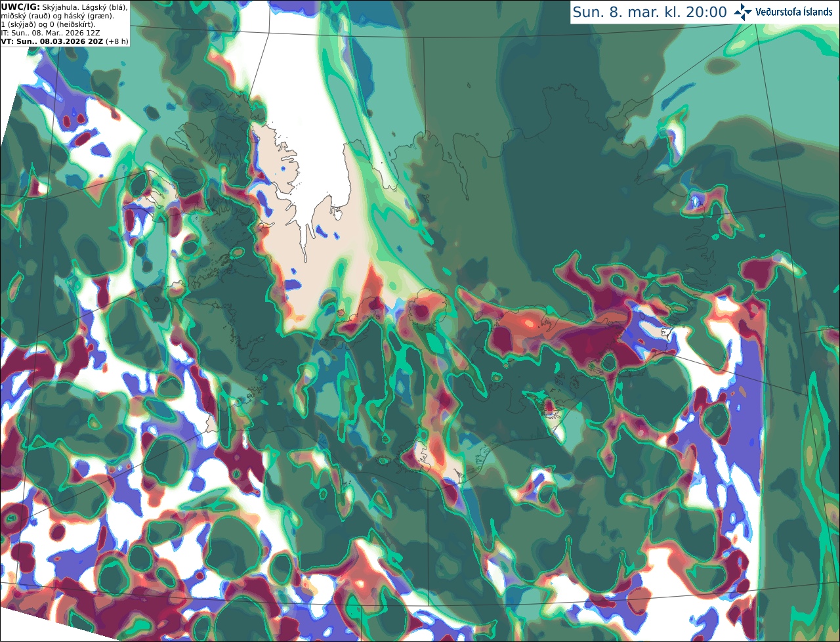The height and width of the screenshot is (642, 840).
Task: Select the 'Sun. 8. mar. kl. 20:00' timestamp
Action: [650, 12]
